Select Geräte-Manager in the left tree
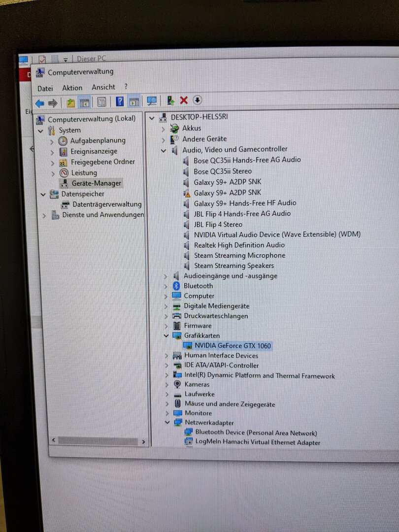399x532 pixels. click(97, 183)
